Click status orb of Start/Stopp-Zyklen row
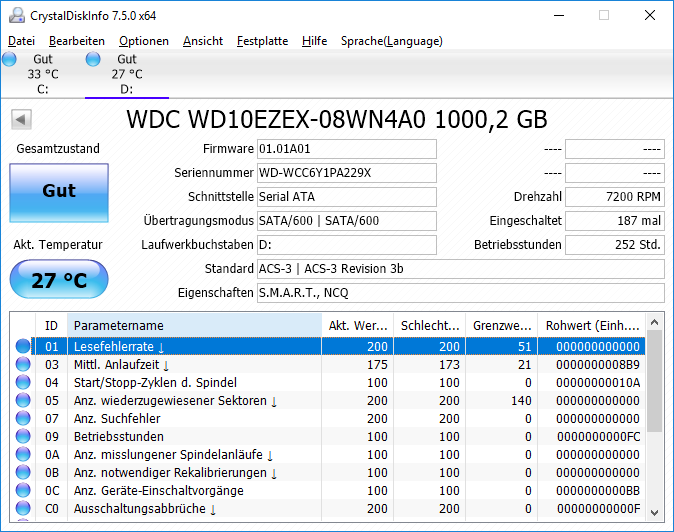 (x=23, y=382)
